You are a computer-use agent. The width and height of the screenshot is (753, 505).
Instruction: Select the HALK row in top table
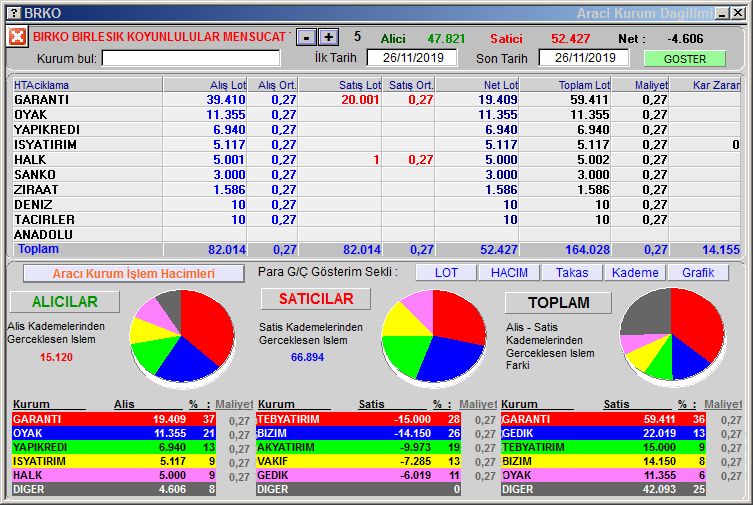pos(376,159)
